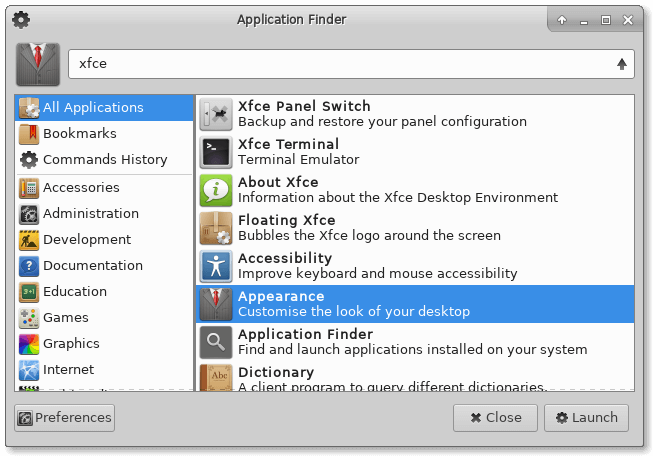653x456 pixels.
Task: Click the Xfce Panel Switch icon
Action: 216,114
